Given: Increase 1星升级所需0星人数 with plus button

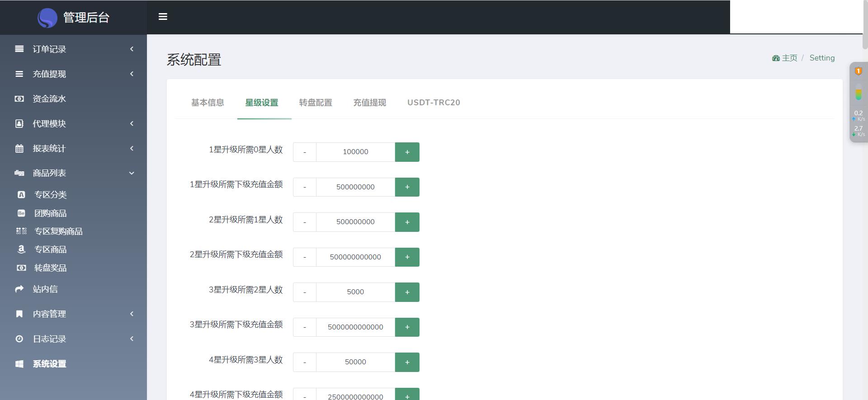Looking at the screenshot, I should click(x=407, y=152).
